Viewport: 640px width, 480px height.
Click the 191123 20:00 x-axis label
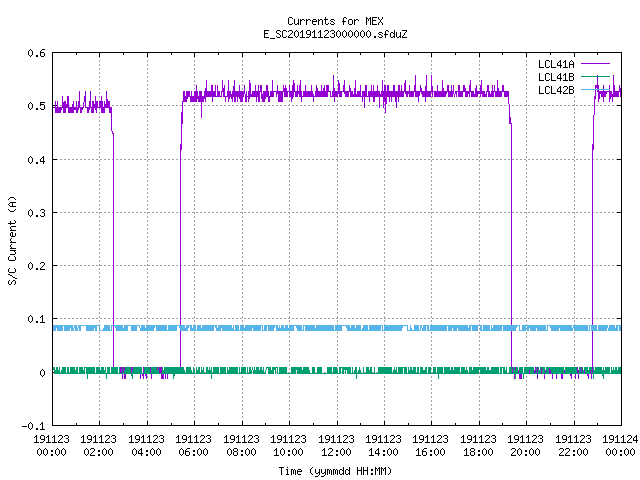pos(525,446)
